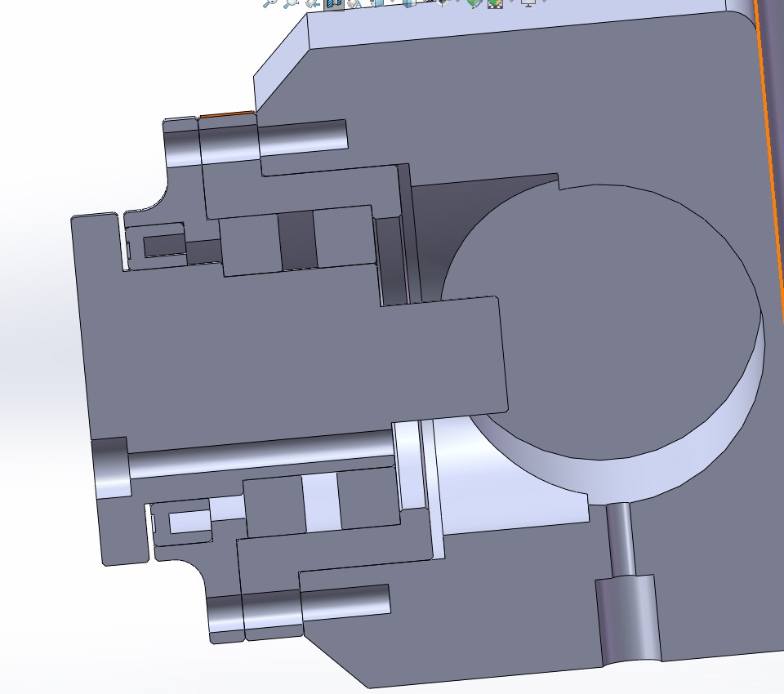Screen dimensions: 784x694
Task: Open the View Settings monitor icon
Action: click(528, 3)
